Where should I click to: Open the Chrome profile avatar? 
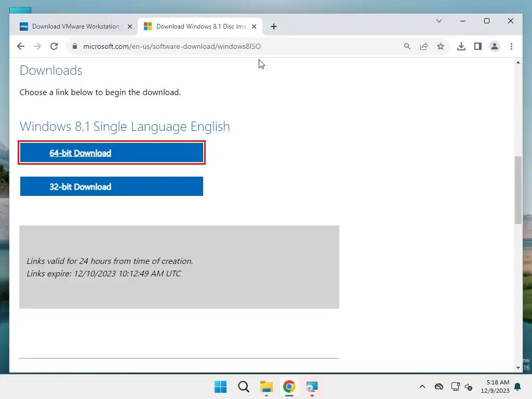coord(495,46)
